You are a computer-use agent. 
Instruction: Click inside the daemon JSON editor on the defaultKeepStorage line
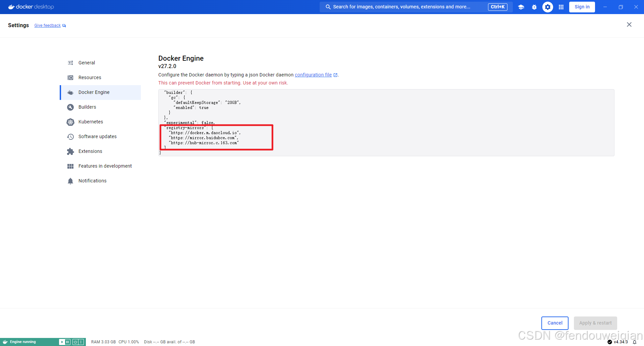click(x=207, y=103)
